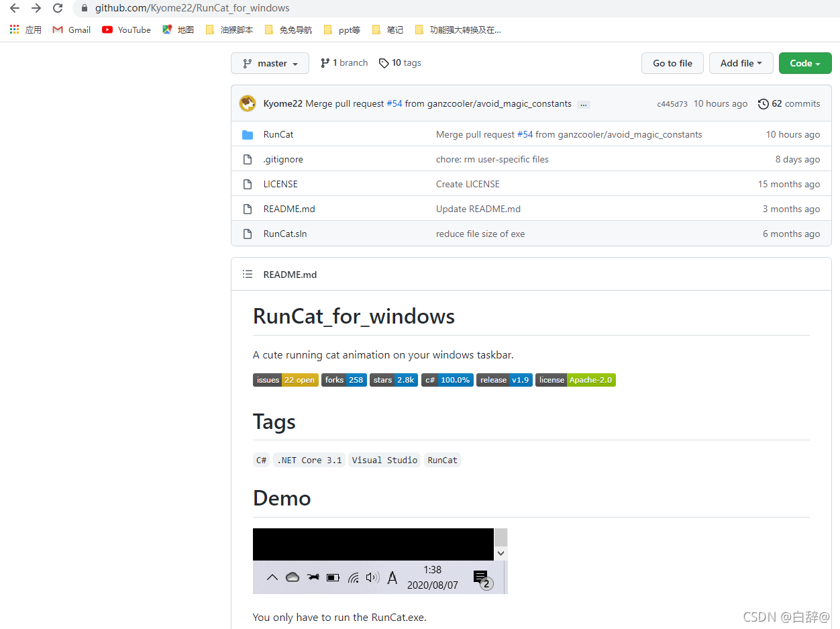Click the Go to file button
The width and height of the screenshot is (840, 629).
(672, 63)
